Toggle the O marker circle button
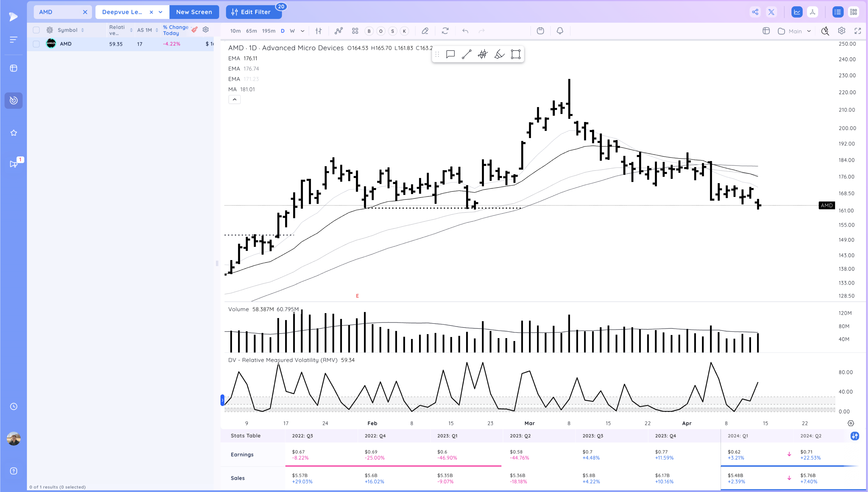 point(381,31)
